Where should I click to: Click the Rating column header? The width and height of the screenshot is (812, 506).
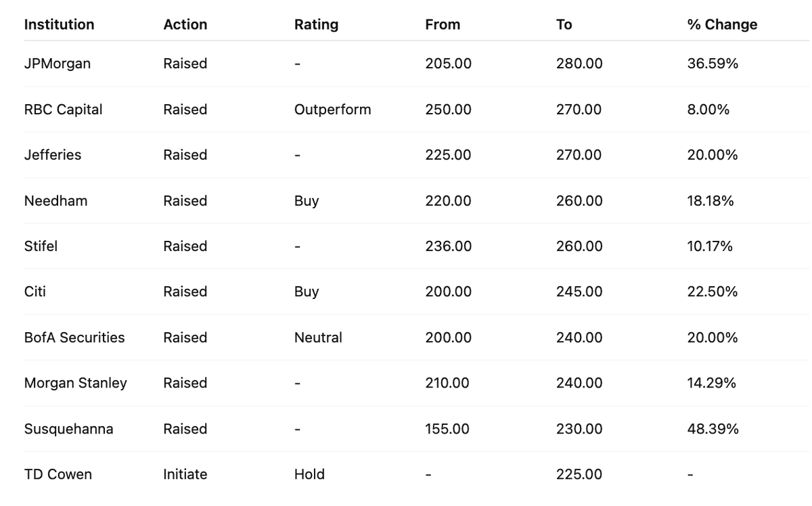point(316,24)
